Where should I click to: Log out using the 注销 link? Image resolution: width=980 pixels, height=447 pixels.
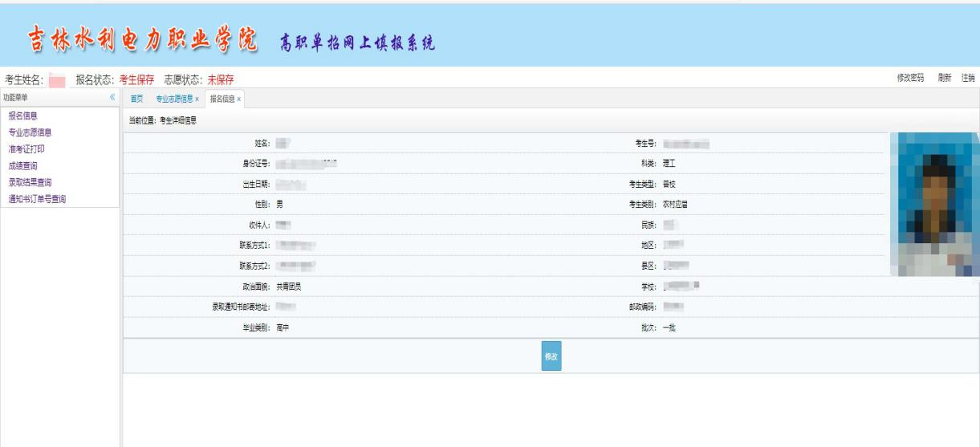969,78
